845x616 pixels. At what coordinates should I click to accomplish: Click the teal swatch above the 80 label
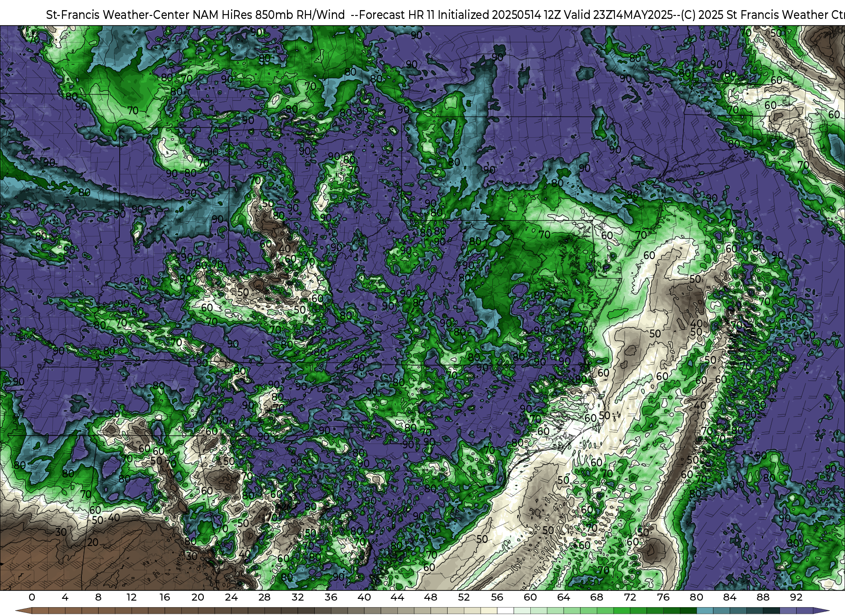(705, 611)
